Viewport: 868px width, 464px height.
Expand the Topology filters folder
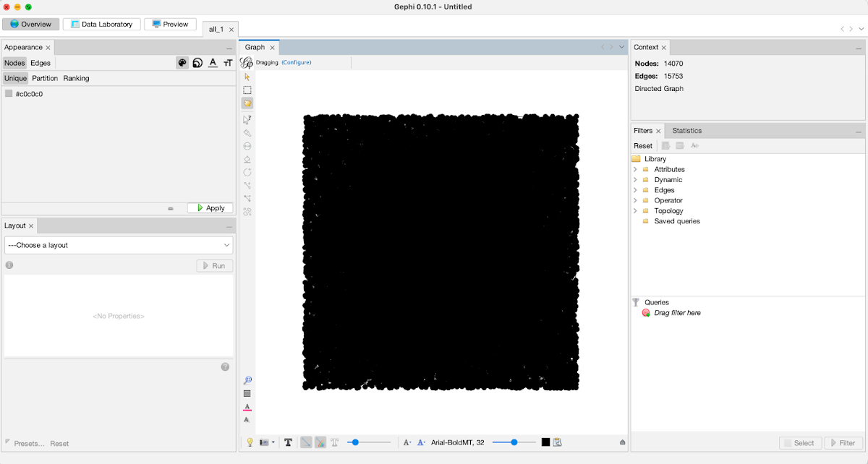[636, 210]
